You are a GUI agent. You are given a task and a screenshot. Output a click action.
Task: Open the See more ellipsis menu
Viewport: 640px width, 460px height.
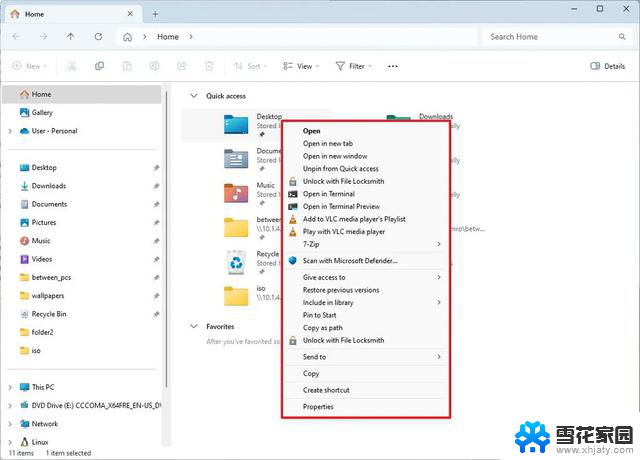393,66
